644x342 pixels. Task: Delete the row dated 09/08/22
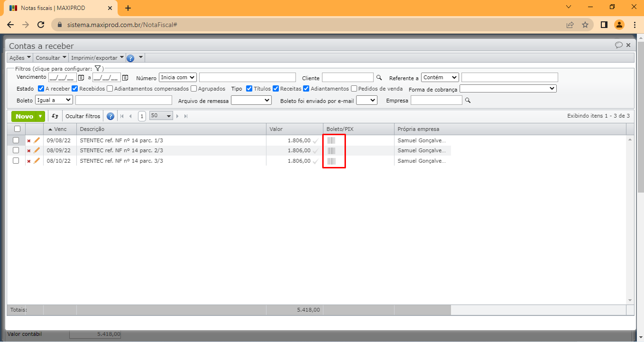coord(29,140)
